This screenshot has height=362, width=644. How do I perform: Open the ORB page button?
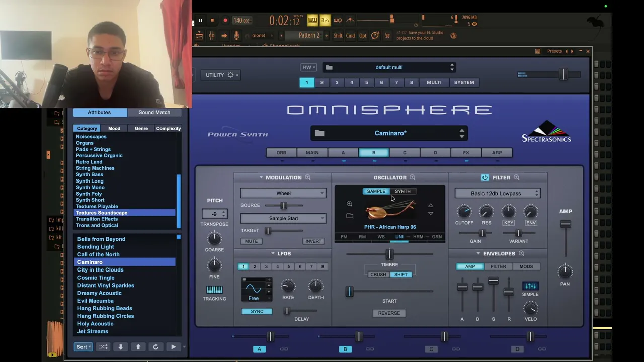[x=281, y=153]
